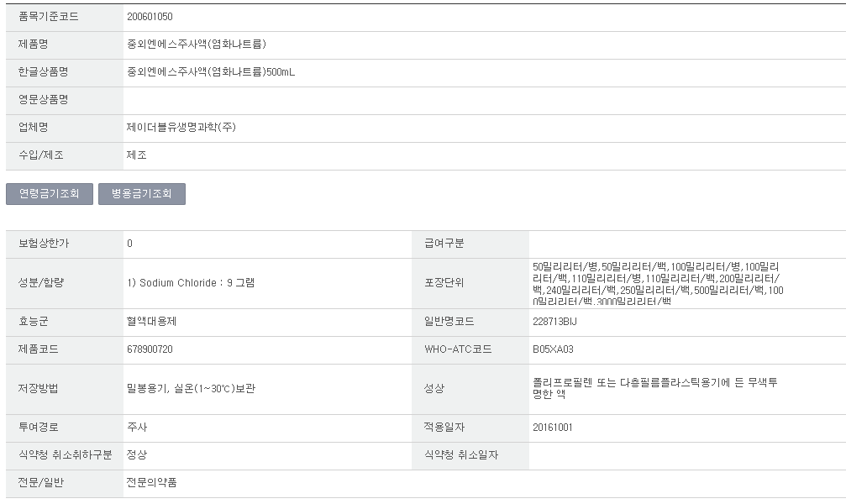Open the 병용금기조회 lookup
Screen dimensions: 846x504
(x=141, y=194)
